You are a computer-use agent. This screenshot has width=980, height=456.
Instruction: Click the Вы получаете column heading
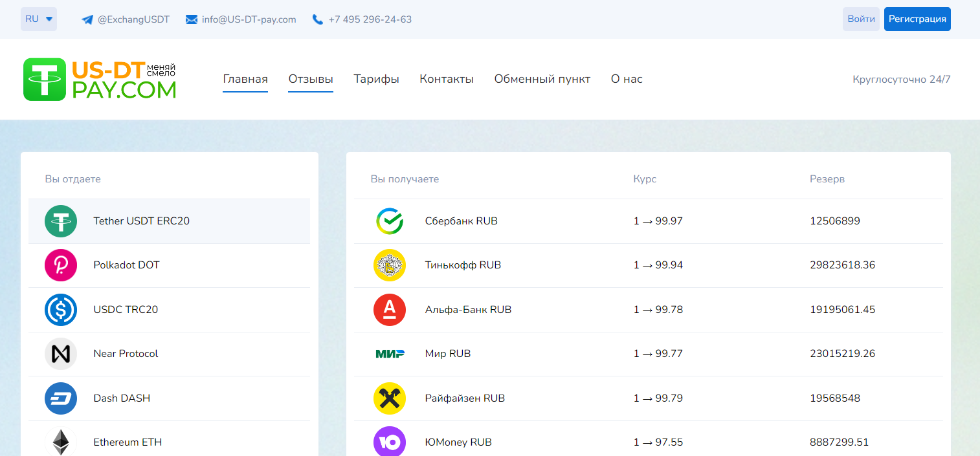click(405, 179)
